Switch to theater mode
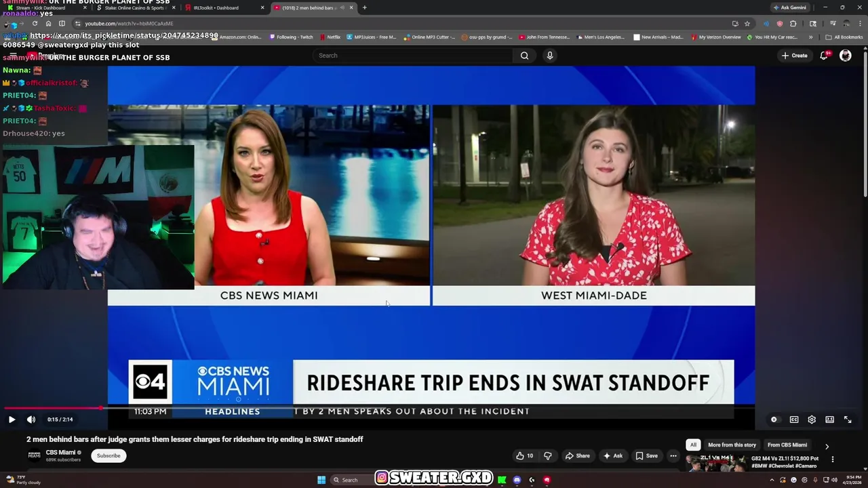Viewport: 868px width, 488px height. [829, 420]
